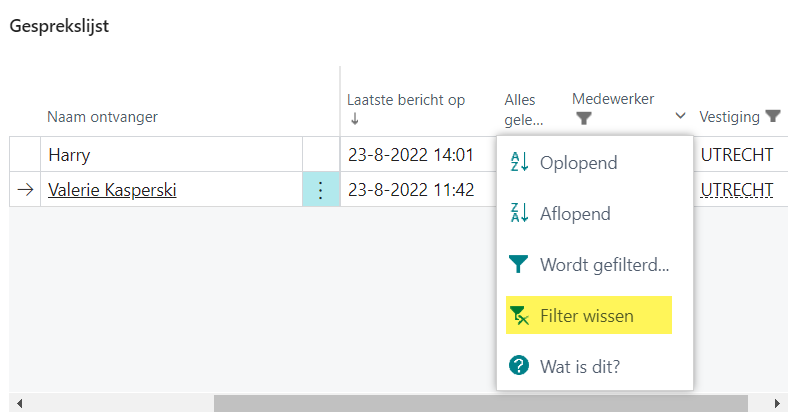Image resolution: width=789 pixels, height=412 pixels.
Task: Click the clear-filter funnel icon
Action: click(x=518, y=316)
